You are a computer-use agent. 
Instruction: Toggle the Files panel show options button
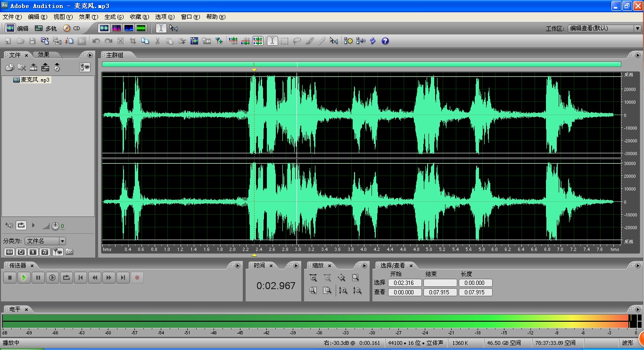coord(85,67)
